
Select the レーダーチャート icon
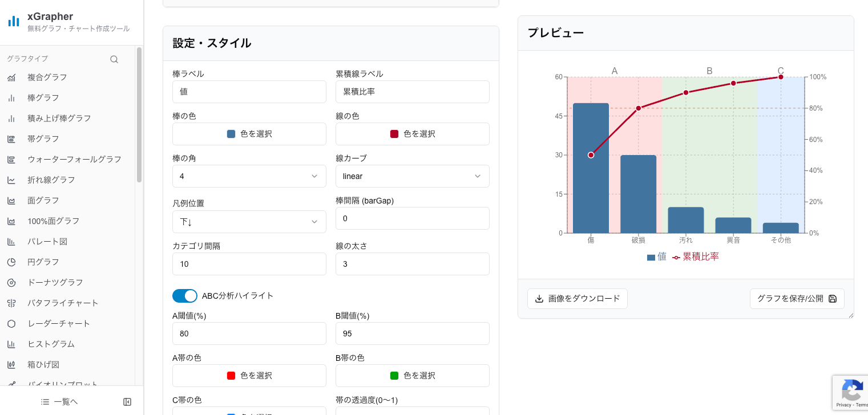coord(11,323)
